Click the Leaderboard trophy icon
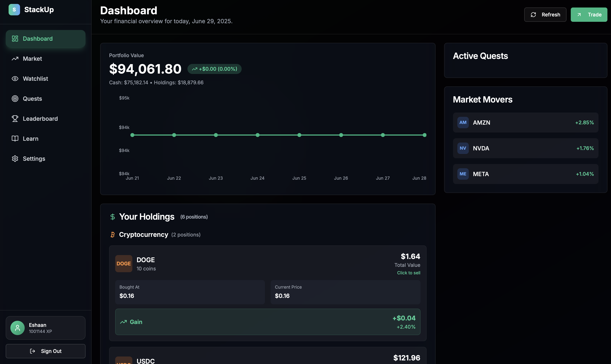Viewport: 611px width, 364px height. click(15, 118)
